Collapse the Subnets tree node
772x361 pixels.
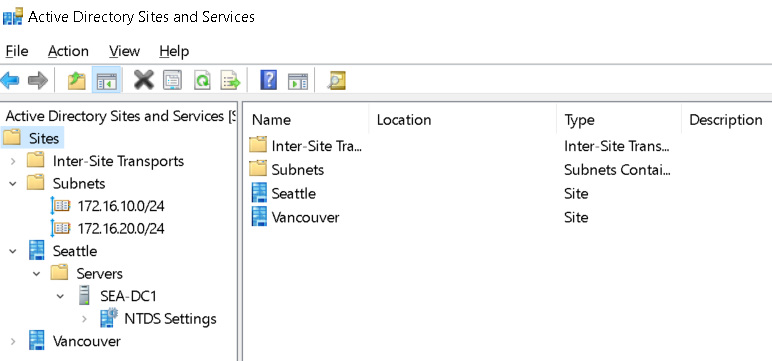pos(13,184)
